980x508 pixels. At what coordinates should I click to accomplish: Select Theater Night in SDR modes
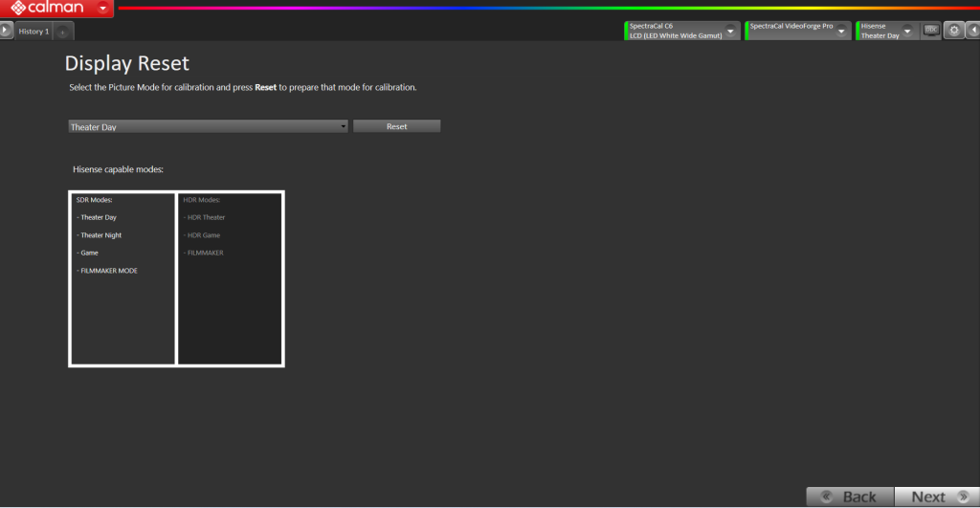tap(101, 235)
